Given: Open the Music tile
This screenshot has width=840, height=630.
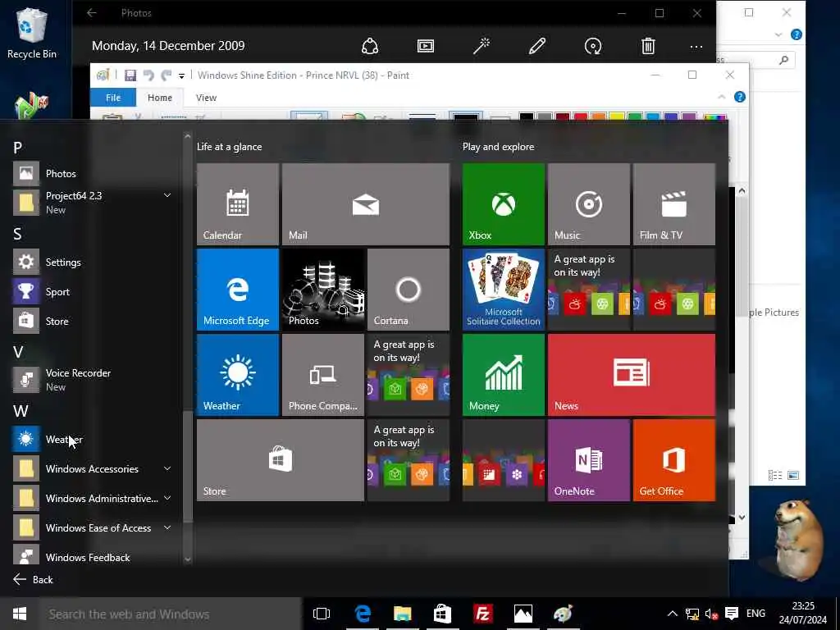Looking at the screenshot, I should (589, 204).
